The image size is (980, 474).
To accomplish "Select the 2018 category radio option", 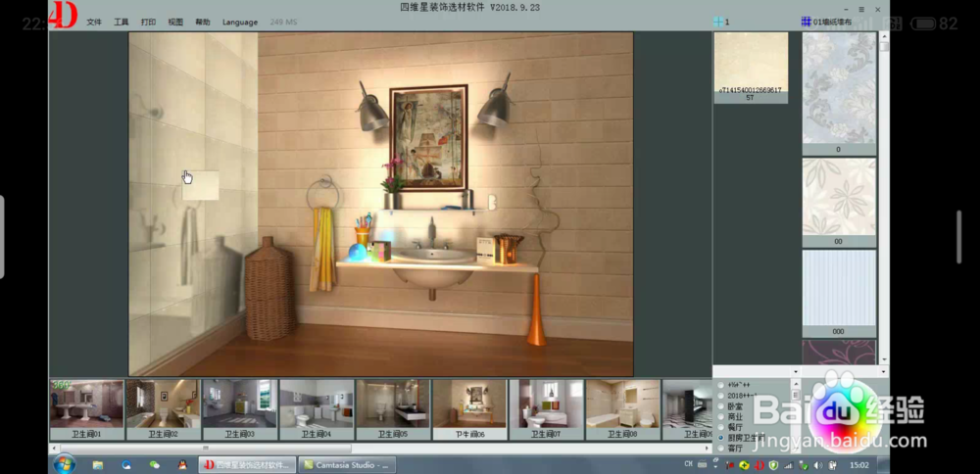I will pos(736,396).
